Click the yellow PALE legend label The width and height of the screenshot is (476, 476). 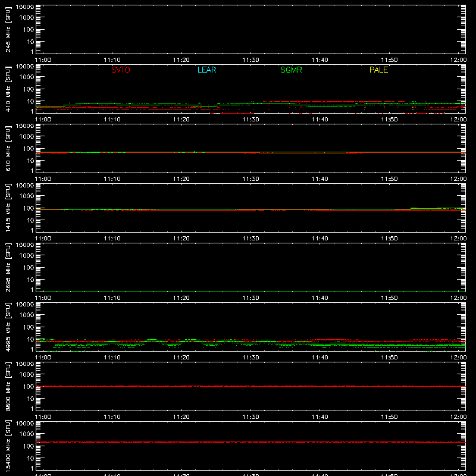point(378,70)
